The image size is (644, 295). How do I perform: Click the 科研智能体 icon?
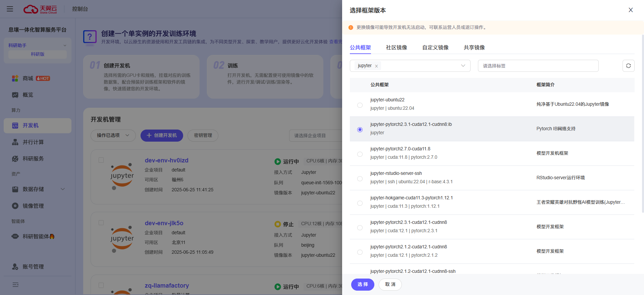click(x=15, y=236)
